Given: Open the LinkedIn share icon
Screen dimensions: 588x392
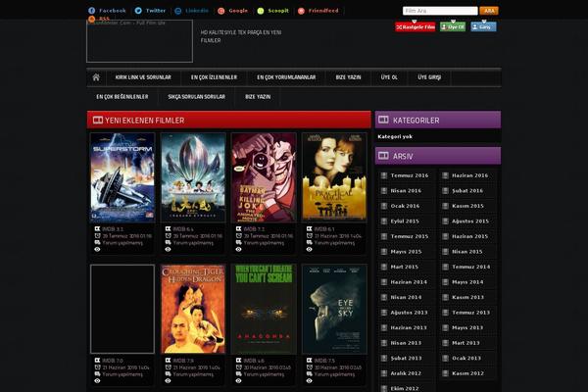Looking at the screenshot, I should [178, 11].
